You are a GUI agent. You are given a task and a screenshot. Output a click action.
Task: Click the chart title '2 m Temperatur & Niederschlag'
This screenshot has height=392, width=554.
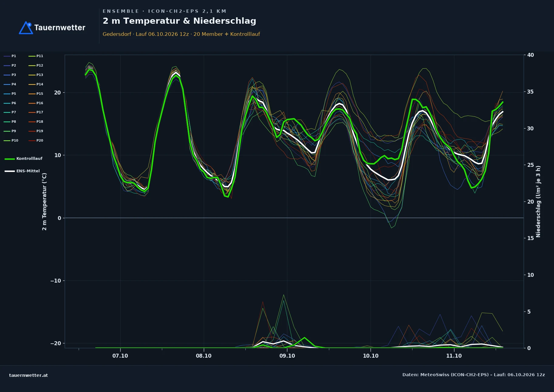[180, 21]
